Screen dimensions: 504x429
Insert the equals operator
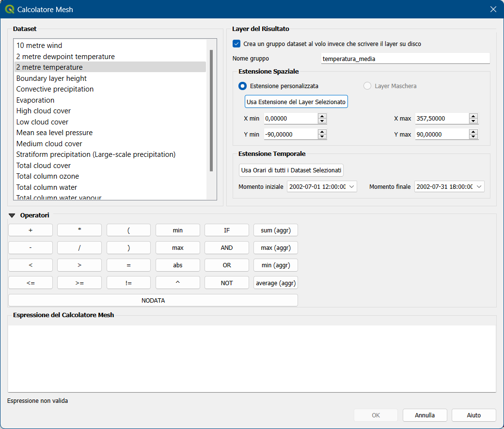[128, 265]
